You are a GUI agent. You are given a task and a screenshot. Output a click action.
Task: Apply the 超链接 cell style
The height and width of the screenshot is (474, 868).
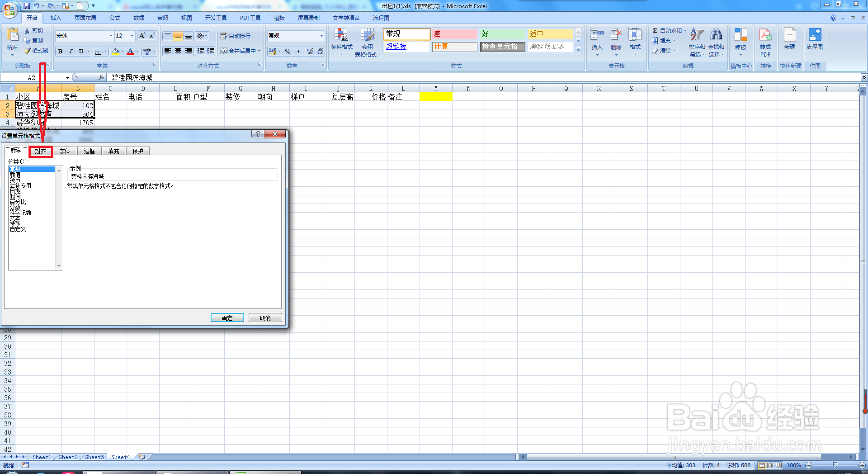(406, 47)
